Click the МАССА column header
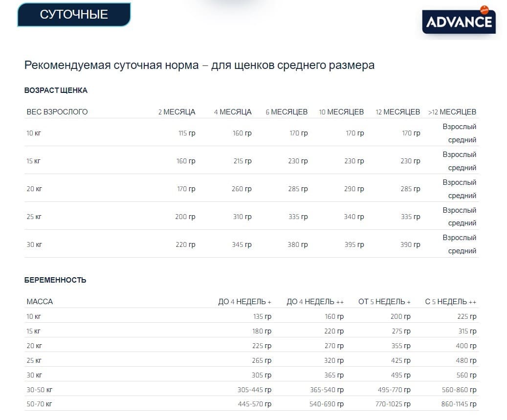Viewport: 507px width, 420px height. tap(40, 301)
